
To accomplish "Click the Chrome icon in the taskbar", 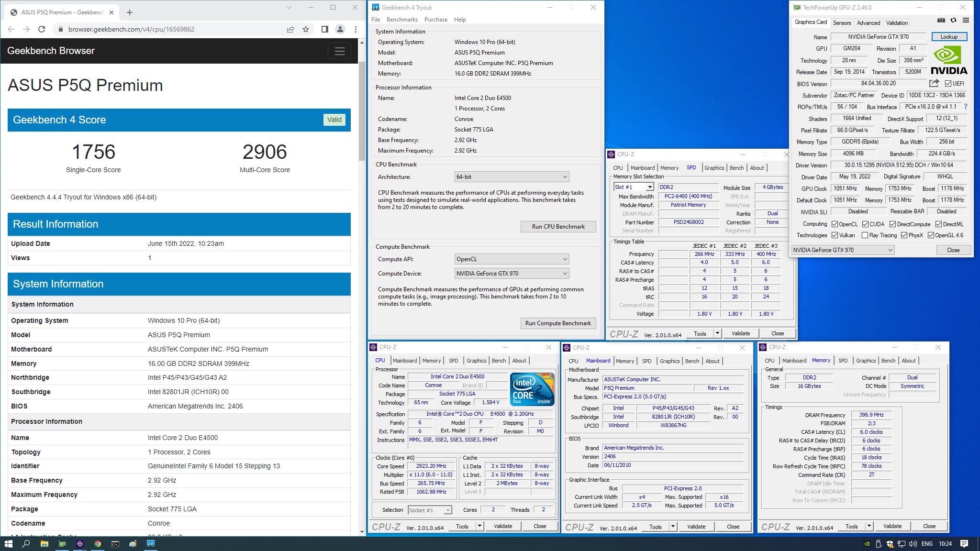I will click(98, 544).
